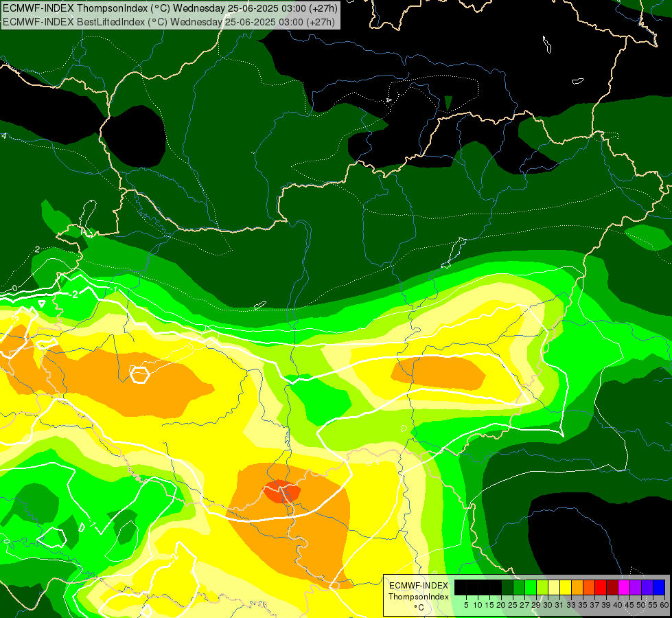Click the bold '-2' contour label on map
672x618 pixels.
tap(74, 294)
